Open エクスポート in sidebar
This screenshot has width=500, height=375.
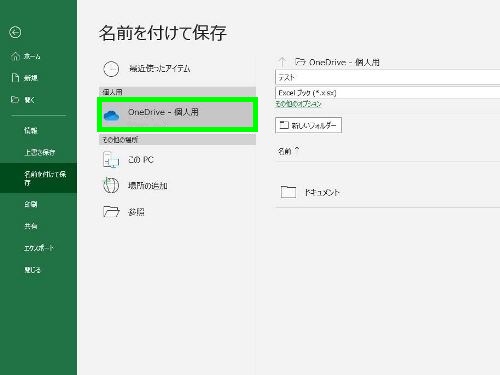click(39, 248)
